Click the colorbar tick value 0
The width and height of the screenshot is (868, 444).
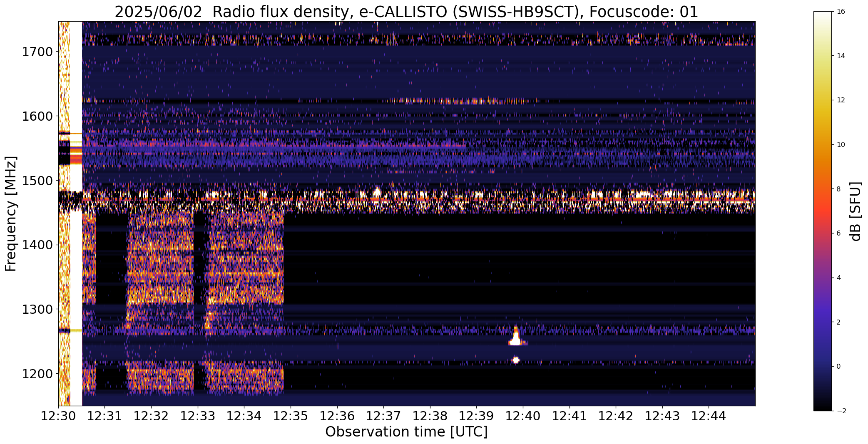tap(838, 367)
